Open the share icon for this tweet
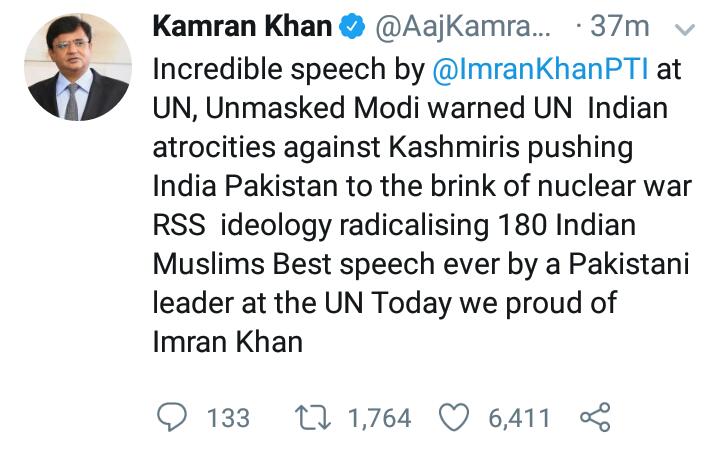Image resolution: width=720 pixels, height=455 pixels. pyautogui.click(x=595, y=417)
